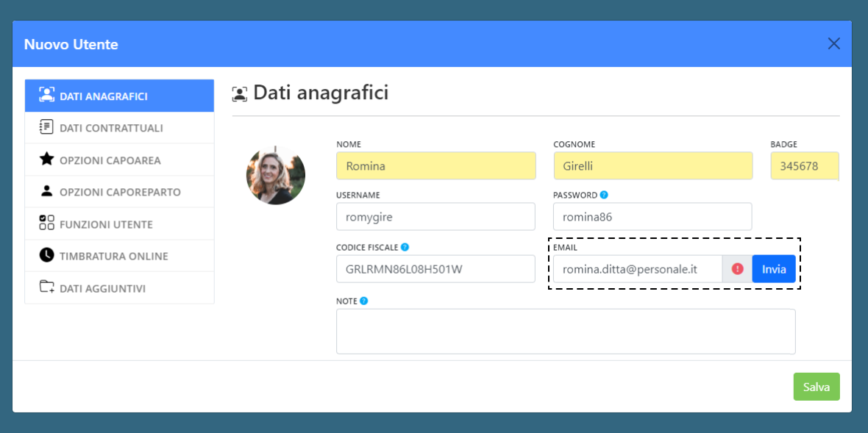Click the clock icon for Timbratura Online

pos(46,256)
